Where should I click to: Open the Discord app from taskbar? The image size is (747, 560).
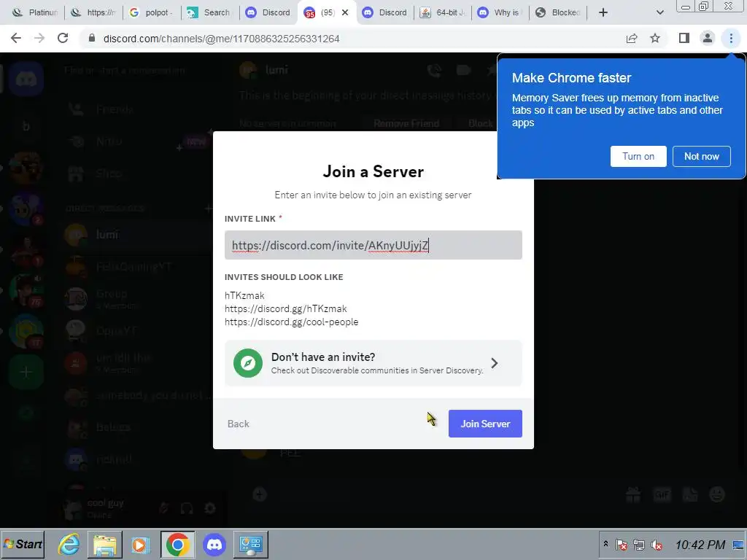[x=214, y=544]
